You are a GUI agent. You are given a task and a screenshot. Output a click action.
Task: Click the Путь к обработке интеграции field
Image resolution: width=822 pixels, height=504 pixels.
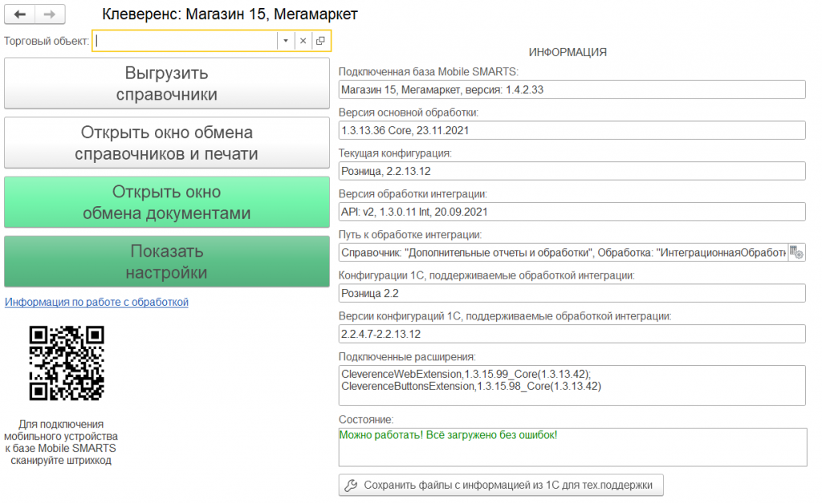click(x=563, y=253)
